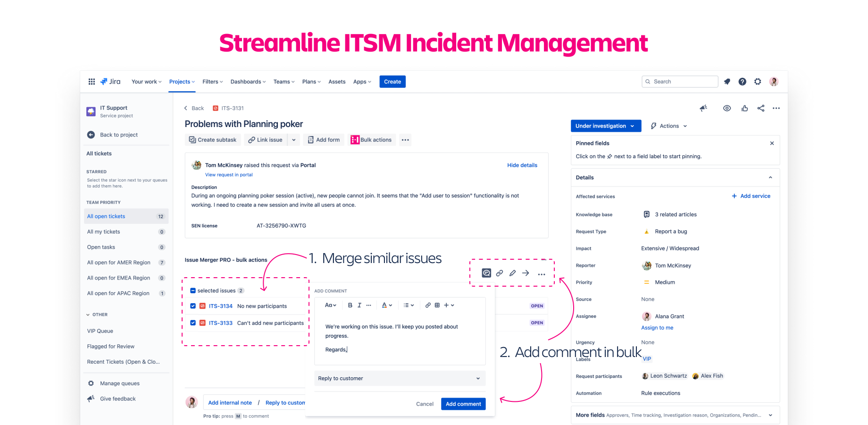Image resolution: width=868 pixels, height=425 pixels.
Task: Open the Teams menu
Action: 284,82
